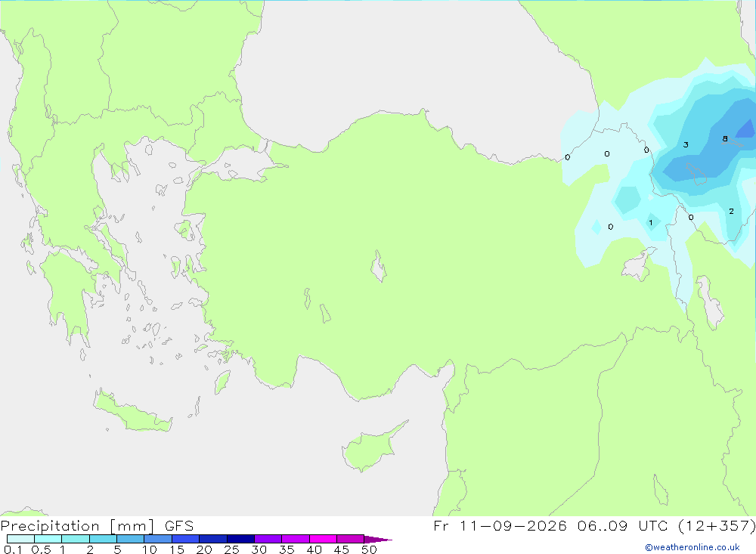Select the precipitation value '3' on the map

tap(686, 144)
